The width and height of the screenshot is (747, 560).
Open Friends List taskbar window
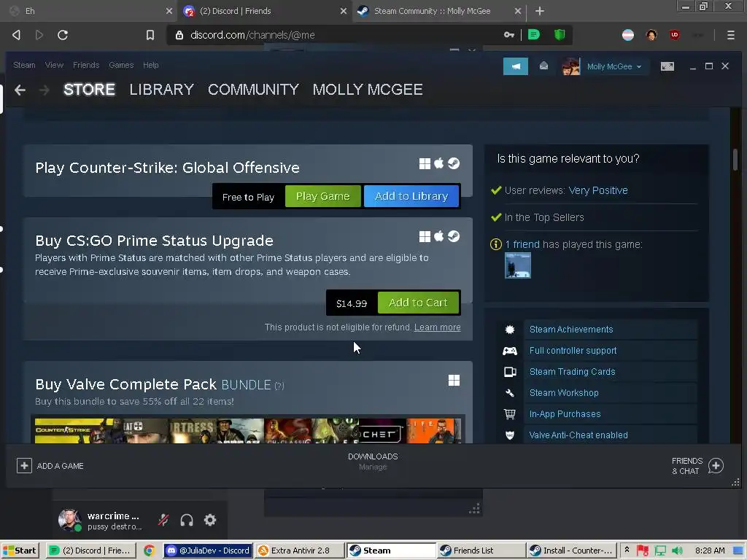point(481,551)
